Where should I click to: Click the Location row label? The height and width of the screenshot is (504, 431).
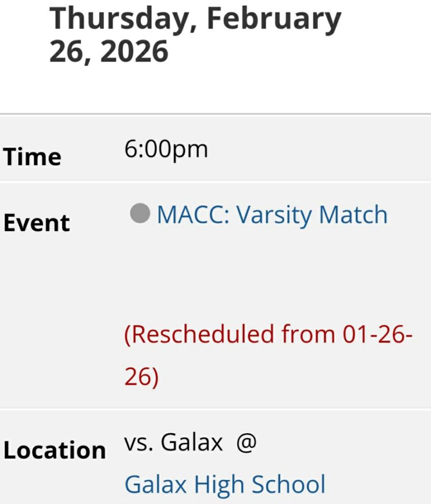click(55, 450)
